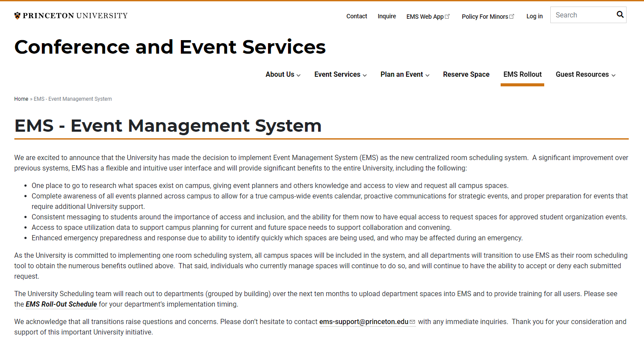
Task: Click the bullet starting "Enhanced emergency preparedness"
Action: click(277, 238)
